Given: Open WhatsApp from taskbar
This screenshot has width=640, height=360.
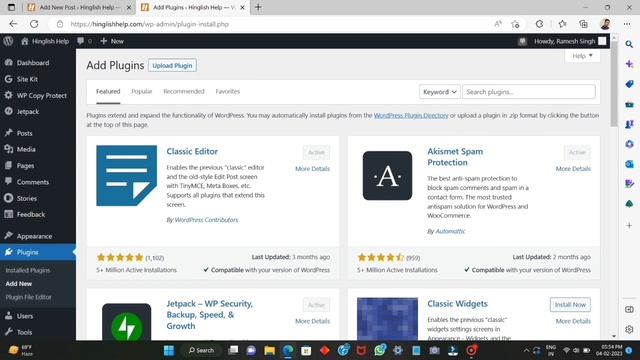Looking at the screenshot, I should 380,351.
